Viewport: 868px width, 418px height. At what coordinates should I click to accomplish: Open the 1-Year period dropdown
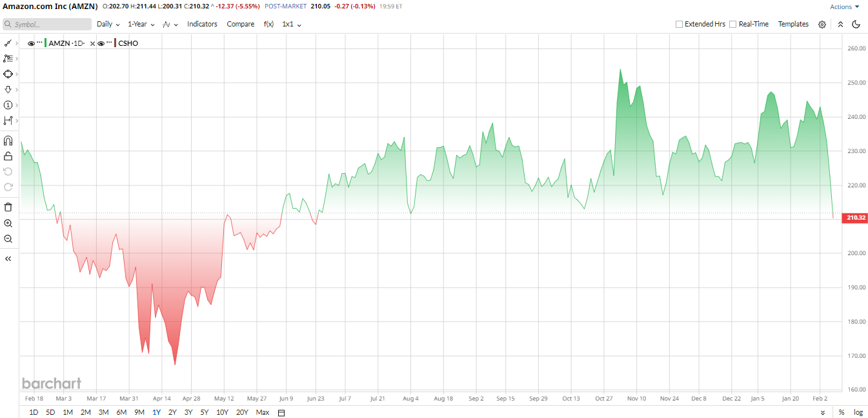(141, 25)
